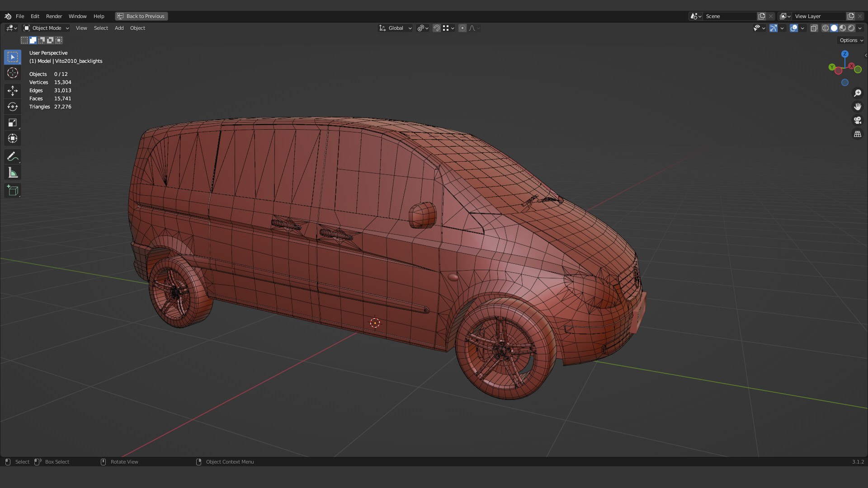Select the Select Box tool
The image size is (868, 488).
13,57
